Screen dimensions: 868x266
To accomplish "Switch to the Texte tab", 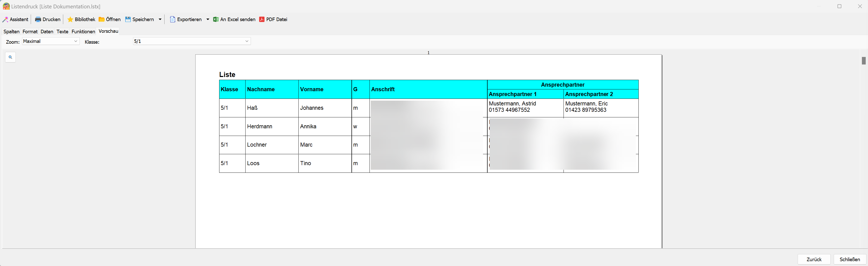I will (x=62, y=32).
